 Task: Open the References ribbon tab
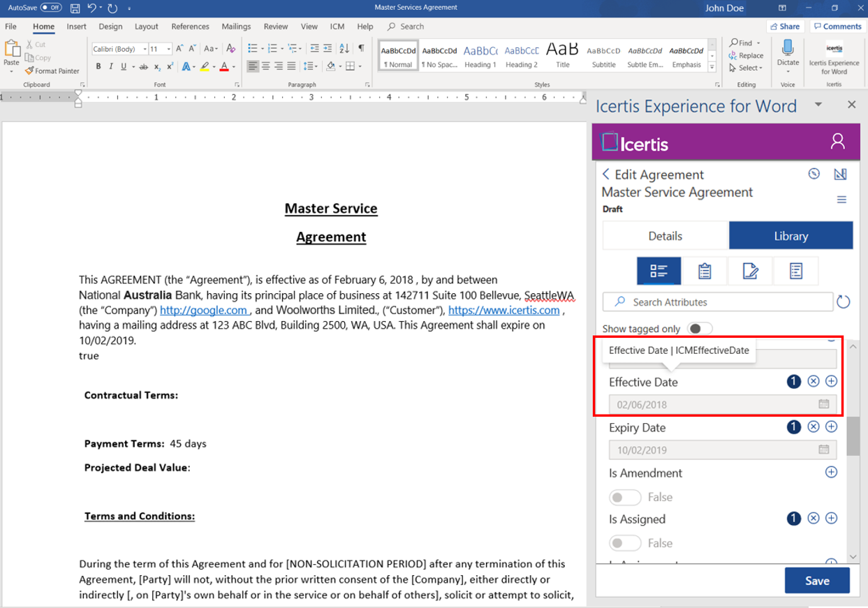(190, 27)
